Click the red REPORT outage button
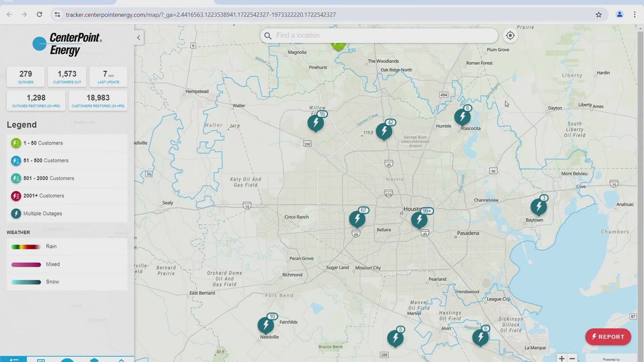The image size is (644, 362). pos(608,337)
